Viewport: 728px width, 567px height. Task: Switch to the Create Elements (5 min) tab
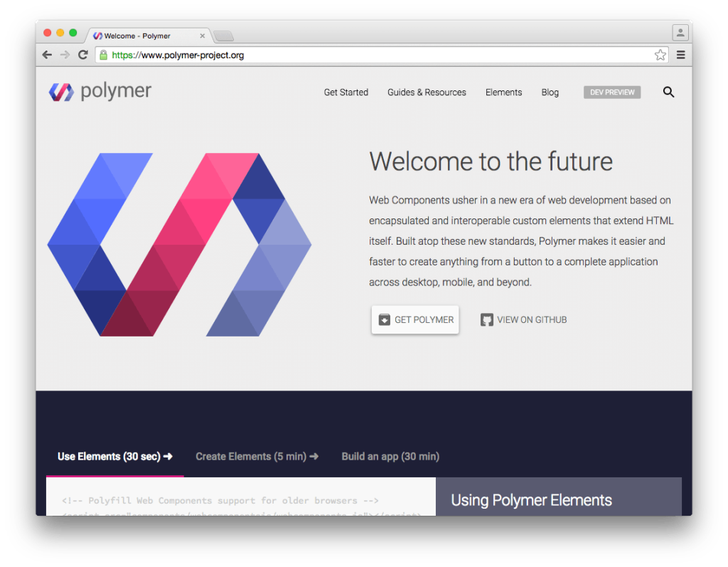pos(257,456)
